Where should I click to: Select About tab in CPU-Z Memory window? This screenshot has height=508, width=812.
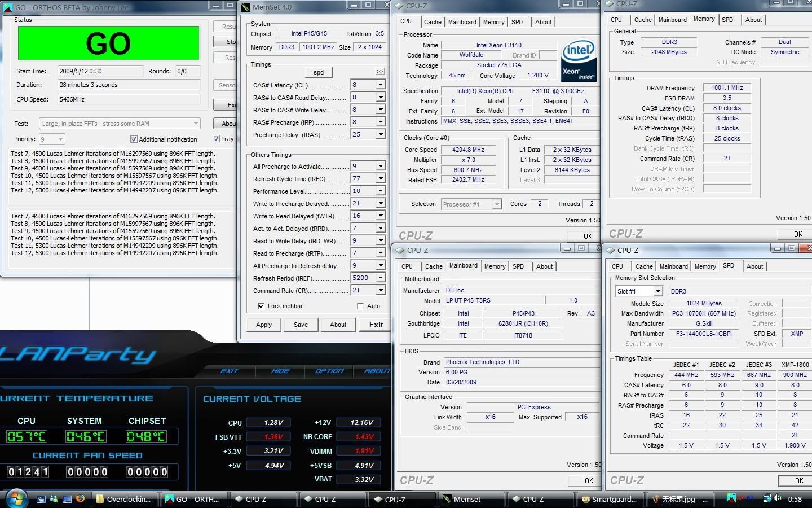(753, 20)
